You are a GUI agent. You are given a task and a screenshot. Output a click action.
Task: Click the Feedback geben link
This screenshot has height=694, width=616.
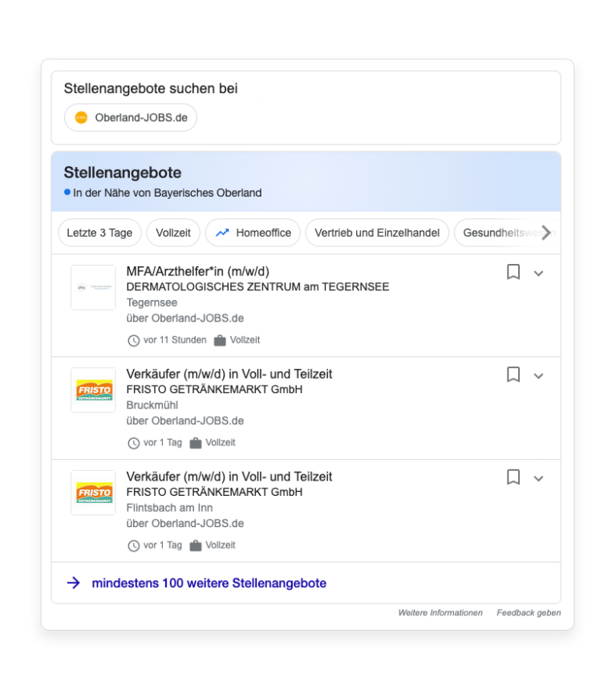529,613
